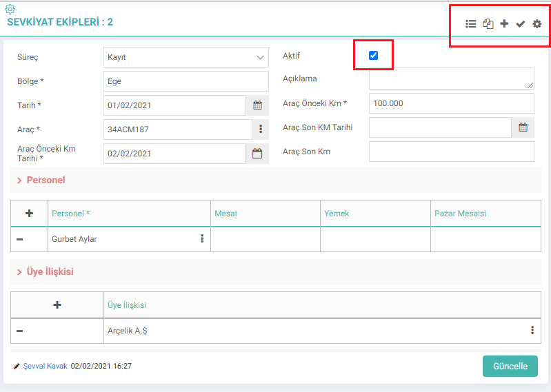551x392 pixels.
Task: Click the Araç field with 34ACM187
Action: coord(178,129)
